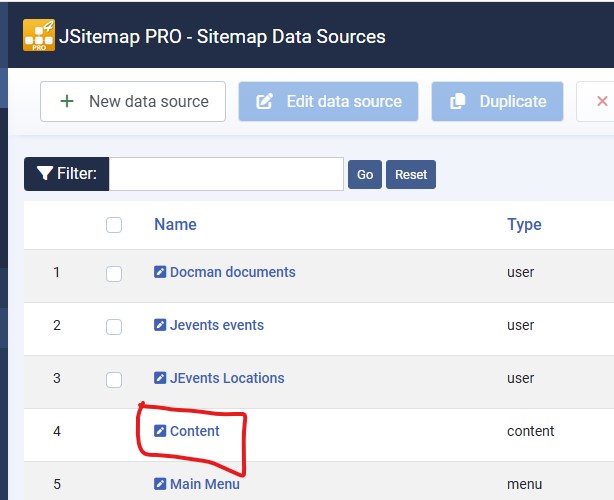This screenshot has width=614, height=500.
Task: Toggle the select-all checkbox in header
Action: coord(114,225)
